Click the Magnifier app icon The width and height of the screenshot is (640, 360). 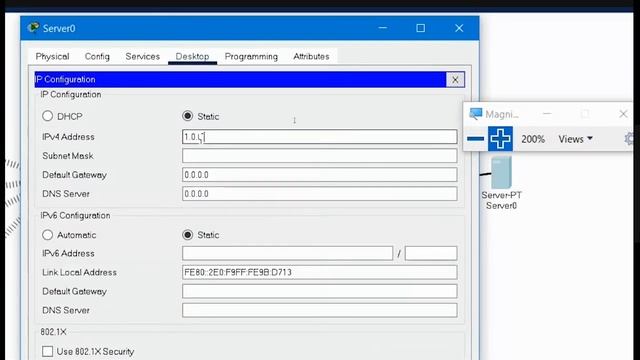pos(476,114)
